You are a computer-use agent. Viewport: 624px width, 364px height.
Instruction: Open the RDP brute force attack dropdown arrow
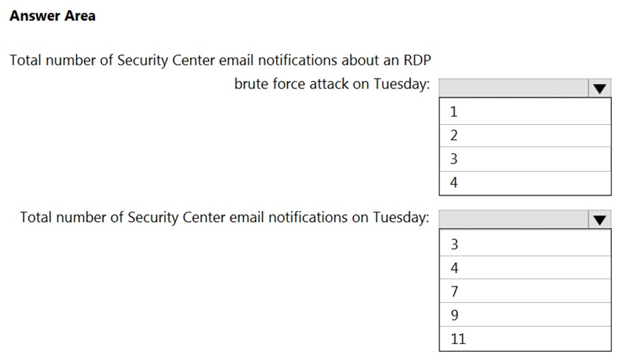coord(600,88)
